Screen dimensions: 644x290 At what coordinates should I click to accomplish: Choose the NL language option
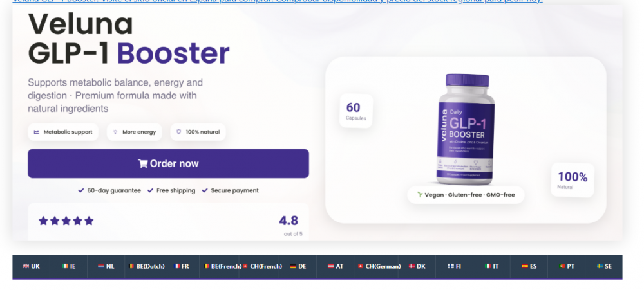coord(106,267)
